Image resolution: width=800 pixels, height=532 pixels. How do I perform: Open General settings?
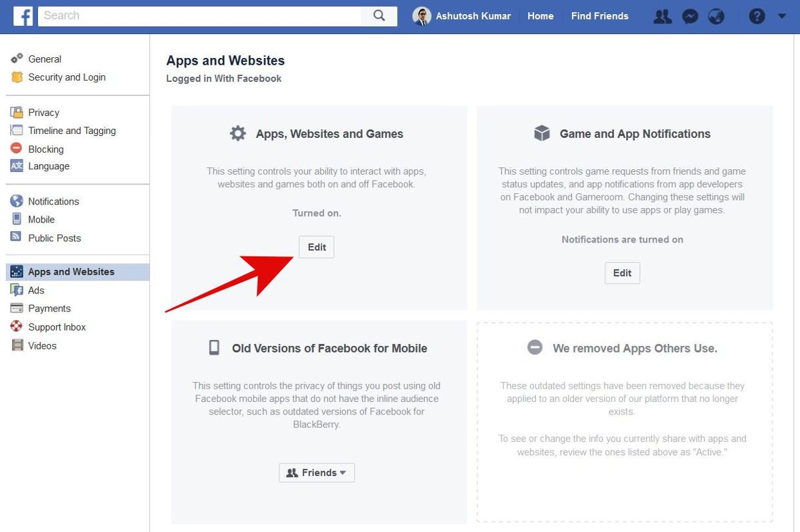45,59
